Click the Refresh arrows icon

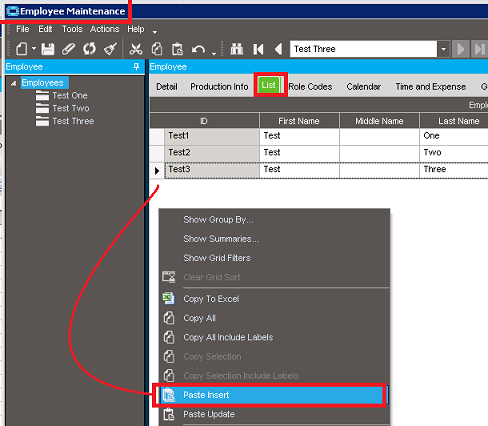tap(89, 49)
